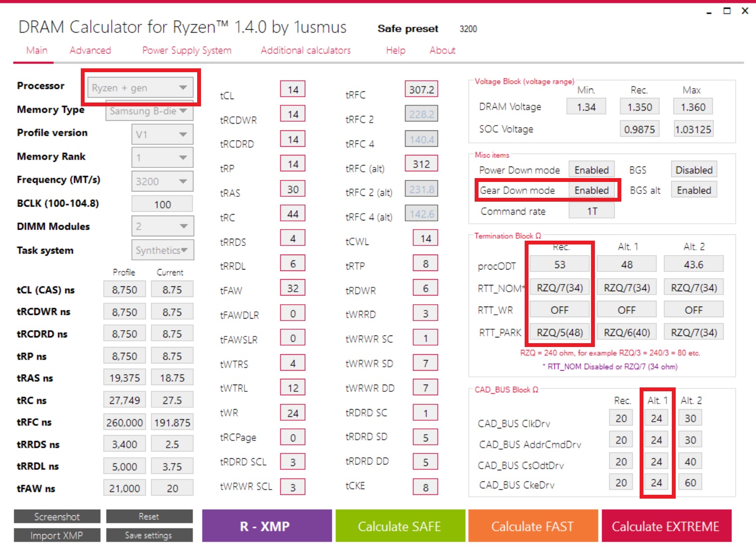Click the Import XMP button
This screenshot has height=553, width=756.
pos(57,535)
